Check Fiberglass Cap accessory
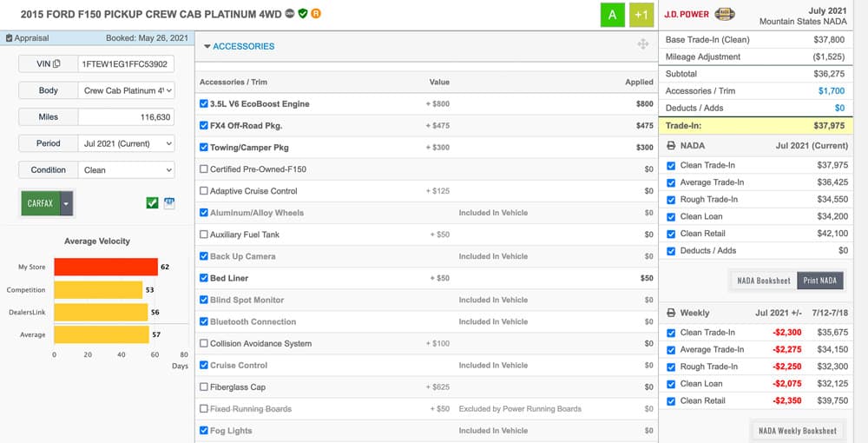This screenshot has width=868, height=443. tap(204, 387)
